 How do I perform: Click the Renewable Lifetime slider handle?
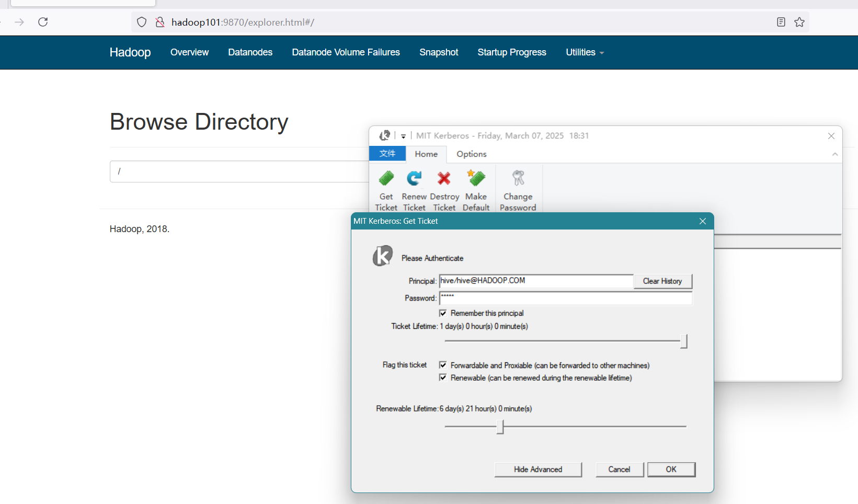pos(500,427)
